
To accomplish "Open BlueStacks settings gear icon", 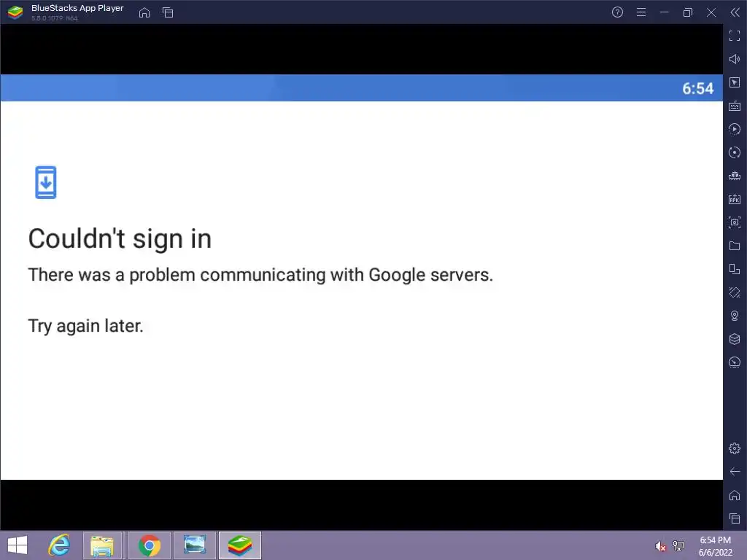I will pyautogui.click(x=735, y=448).
